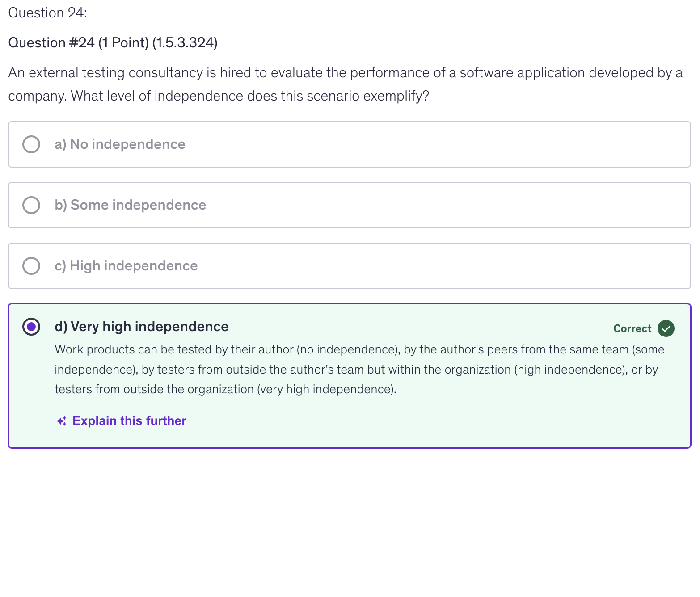Click answer label d) Very high independence
The width and height of the screenshot is (700, 597).
141,327
